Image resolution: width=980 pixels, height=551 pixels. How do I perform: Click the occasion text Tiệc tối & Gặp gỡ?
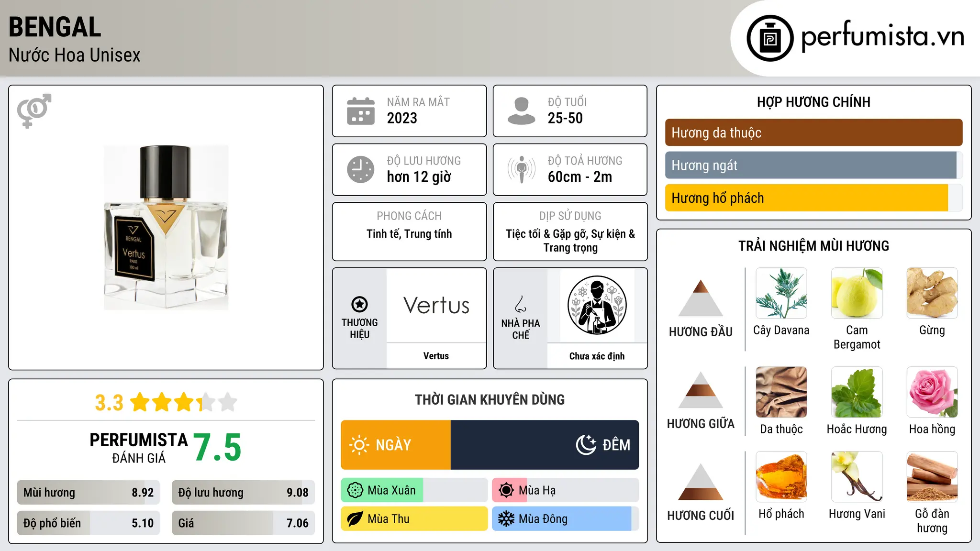click(x=547, y=234)
